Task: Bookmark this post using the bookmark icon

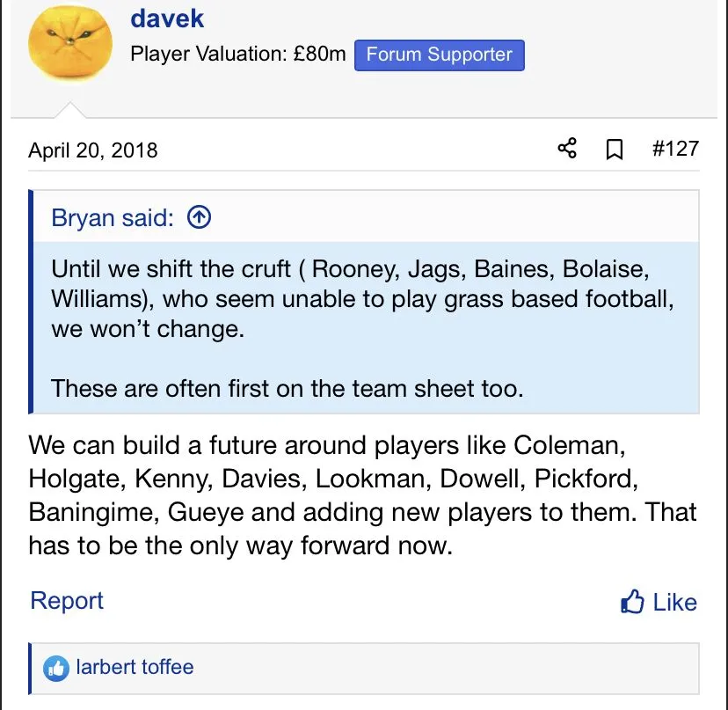Action: coord(615,150)
